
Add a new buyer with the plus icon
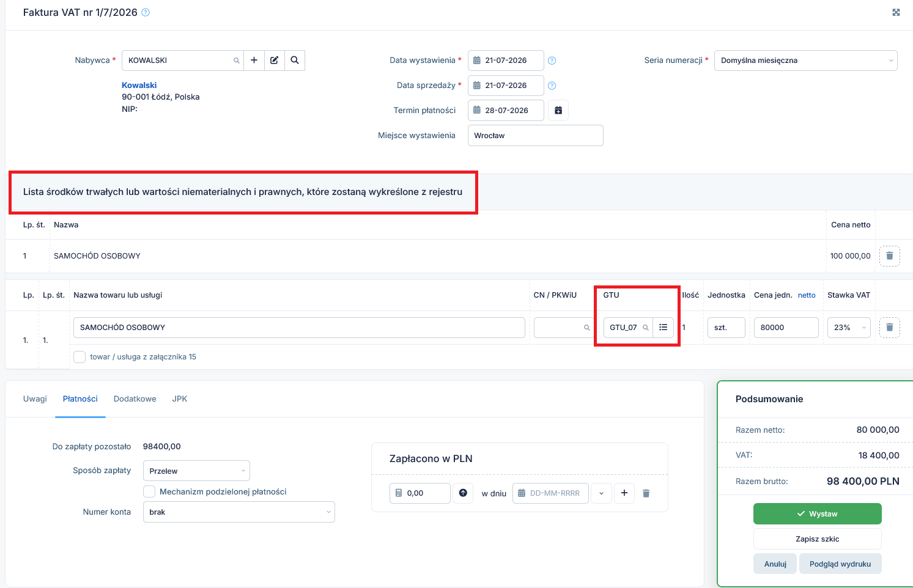click(x=254, y=61)
